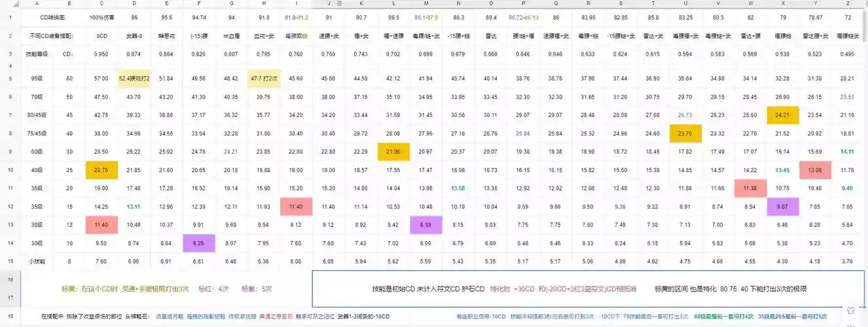The image size is (868, 327).
Task: Select row 18 header number
Action: point(10,317)
